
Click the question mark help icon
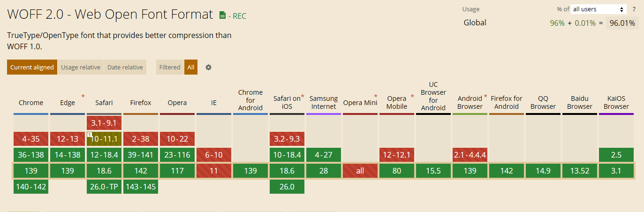coord(634,9)
